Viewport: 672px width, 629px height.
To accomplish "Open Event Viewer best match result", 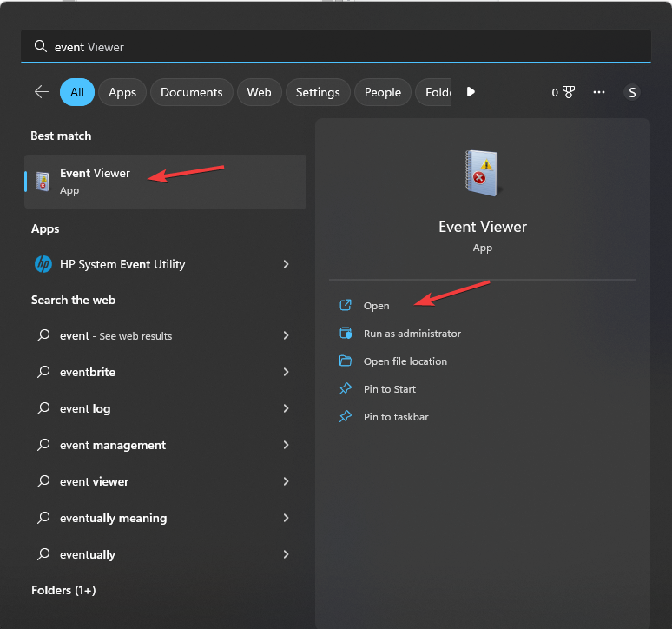I will click(166, 182).
